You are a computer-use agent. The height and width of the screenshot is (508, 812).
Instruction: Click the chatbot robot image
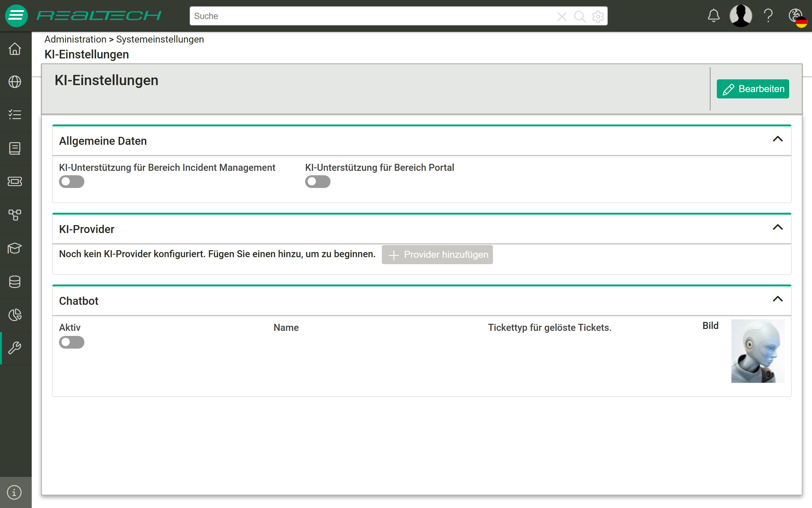pyautogui.click(x=758, y=351)
